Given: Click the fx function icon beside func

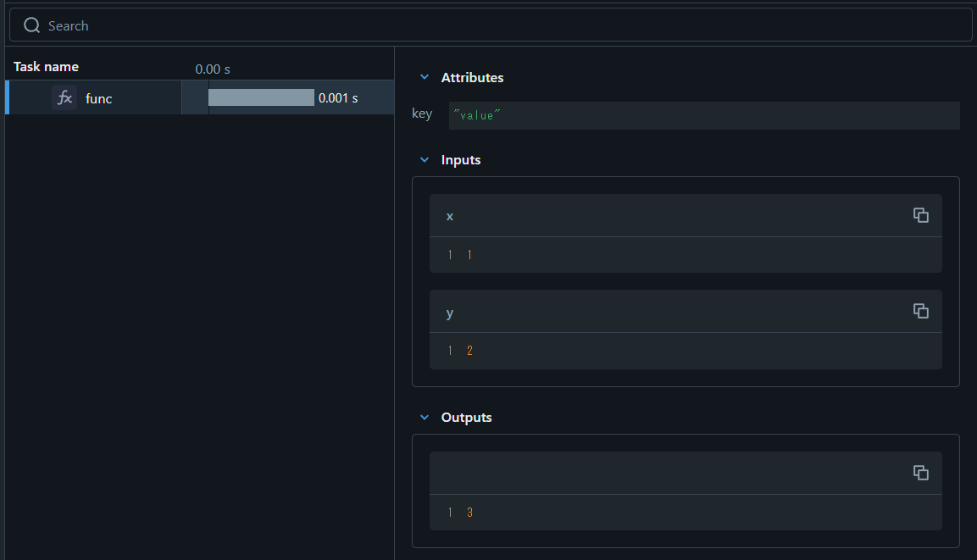Looking at the screenshot, I should coord(64,97).
